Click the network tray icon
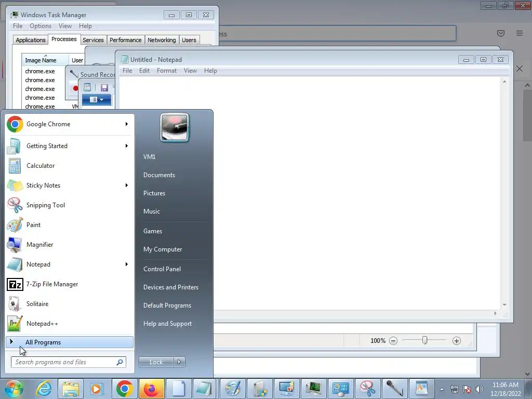 click(454, 389)
